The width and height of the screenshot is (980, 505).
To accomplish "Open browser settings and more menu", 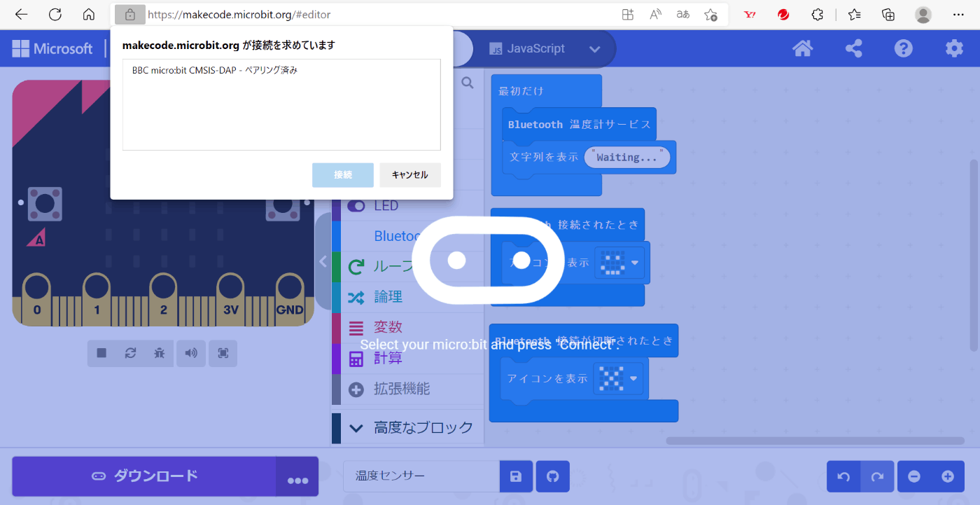I will 958,14.
